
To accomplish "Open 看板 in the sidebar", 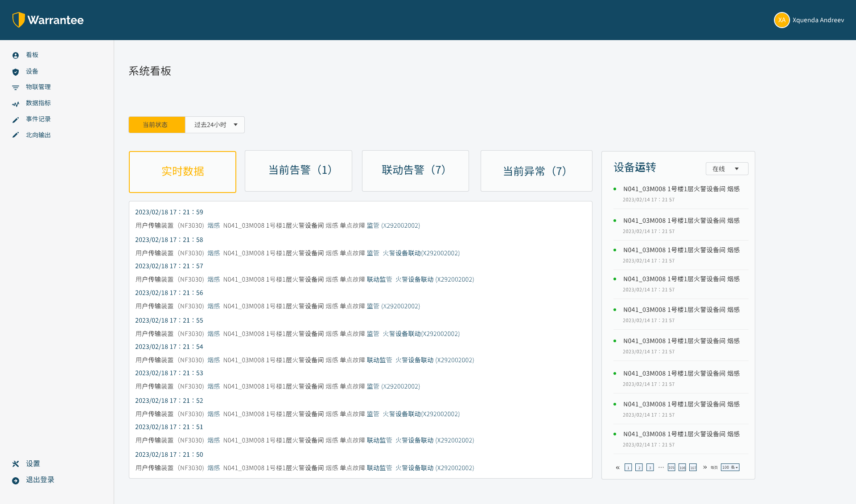I will tap(32, 55).
